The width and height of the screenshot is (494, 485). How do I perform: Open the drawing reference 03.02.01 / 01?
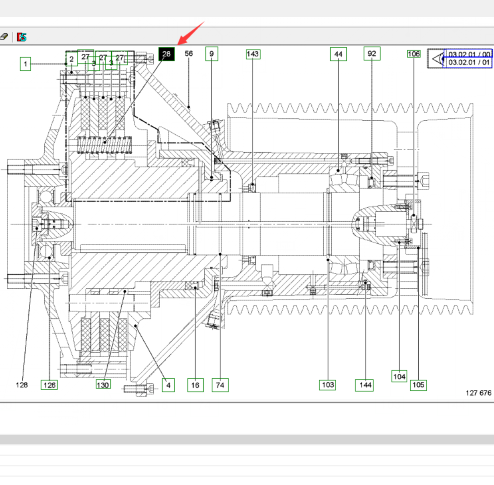pyautogui.click(x=469, y=62)
